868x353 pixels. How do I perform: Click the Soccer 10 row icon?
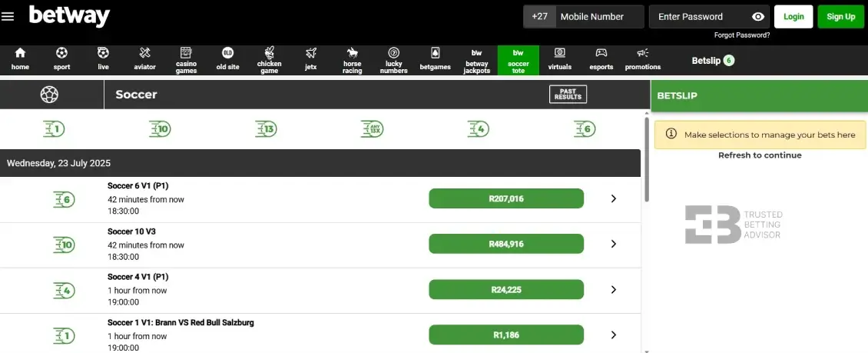tap(65, 245)
